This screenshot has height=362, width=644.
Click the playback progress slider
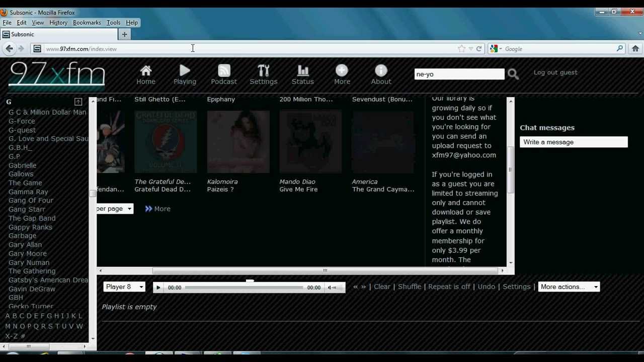tap(245, 288)
